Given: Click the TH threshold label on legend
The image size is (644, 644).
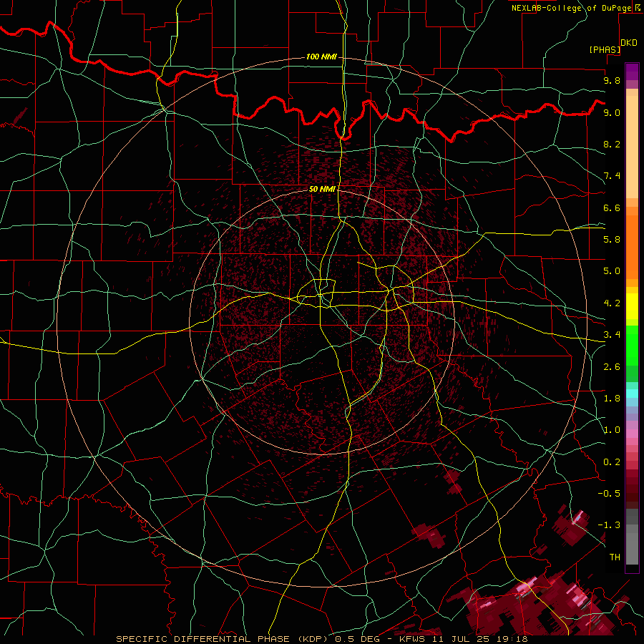Looking at the screenshot, I should (615, 557).
